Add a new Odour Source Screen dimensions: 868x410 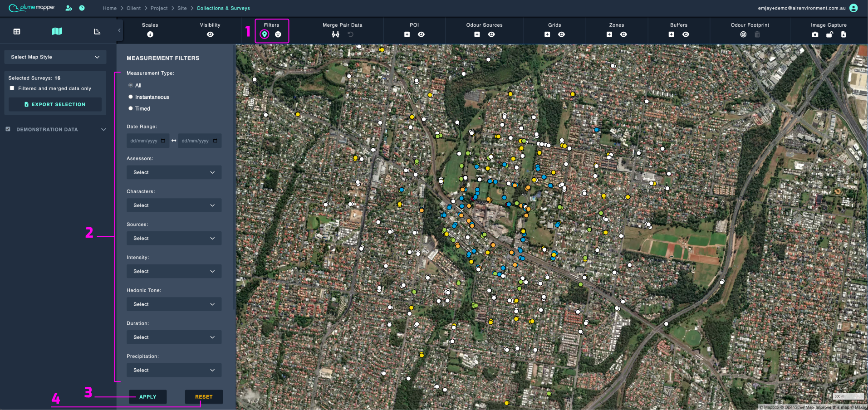[x=477, y=34]
